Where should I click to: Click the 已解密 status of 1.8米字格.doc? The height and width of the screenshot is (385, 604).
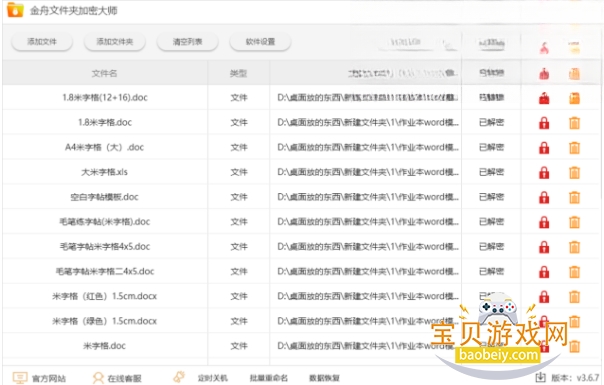pyautogui.click(x=492, y=123)
